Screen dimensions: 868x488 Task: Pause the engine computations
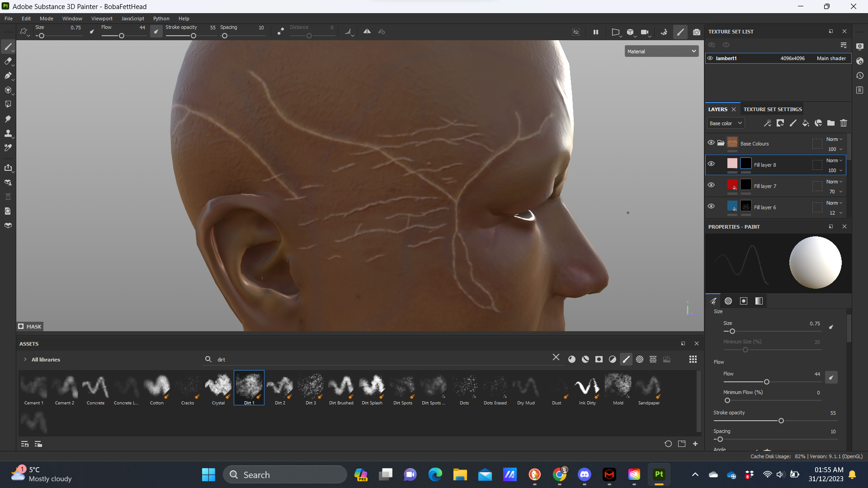[x=596, y=32]
